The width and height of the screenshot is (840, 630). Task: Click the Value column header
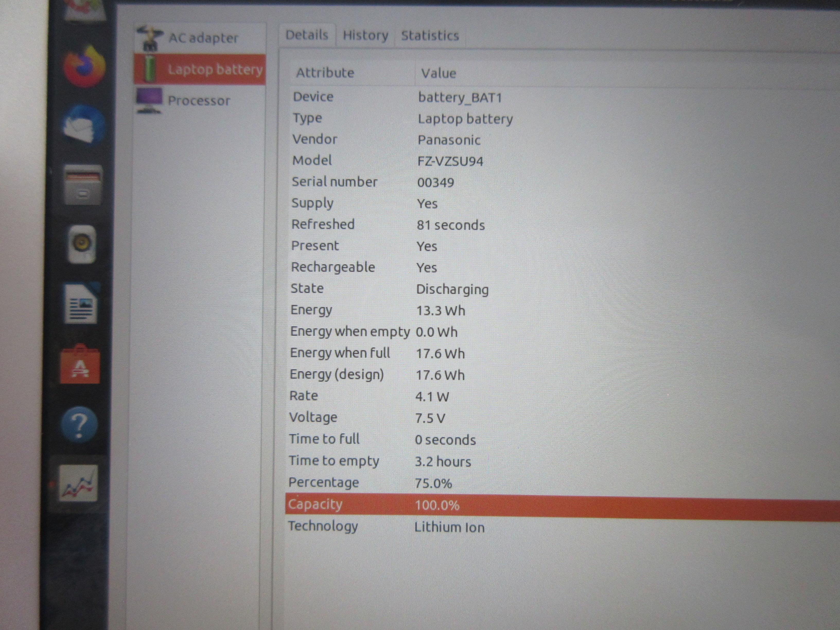coord(439,73)
